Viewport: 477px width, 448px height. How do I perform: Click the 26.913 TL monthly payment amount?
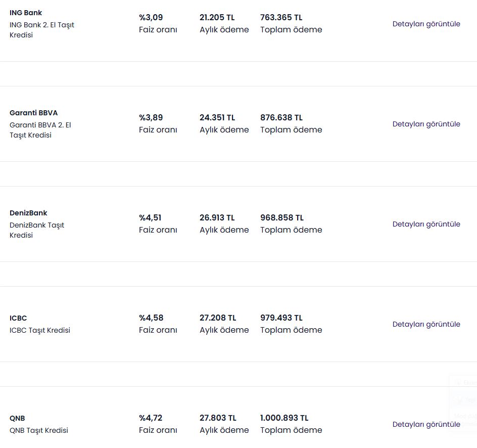(x=217, y=218)
